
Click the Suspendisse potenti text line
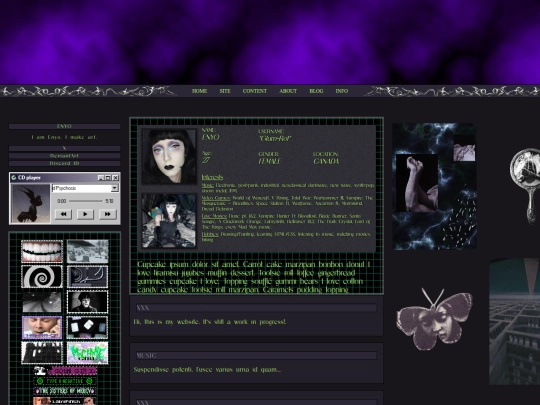[207, 370]
